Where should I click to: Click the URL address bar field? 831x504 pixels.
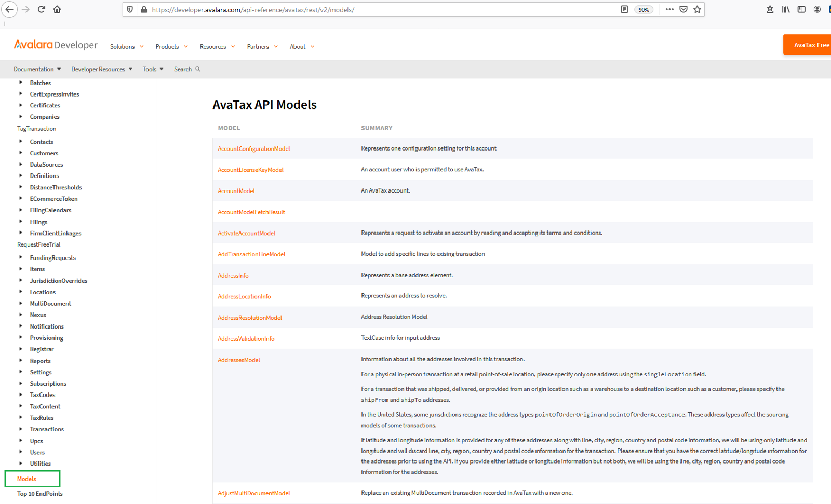coord(379,10)
